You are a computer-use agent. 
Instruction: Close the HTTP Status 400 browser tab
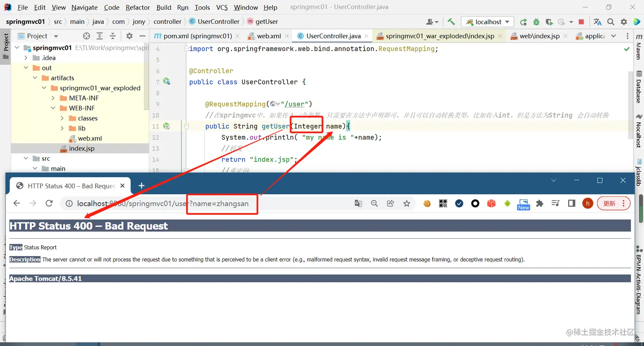click(124, 186)
